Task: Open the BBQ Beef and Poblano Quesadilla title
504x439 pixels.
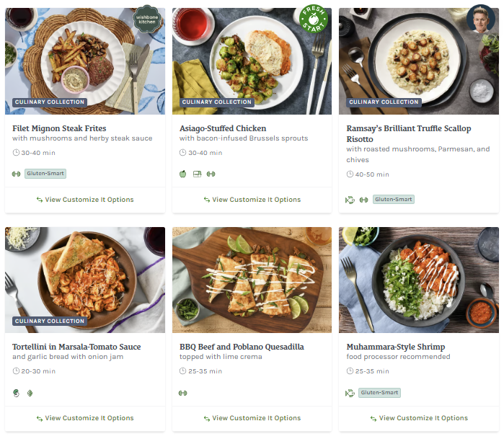Action: point(241,347)
